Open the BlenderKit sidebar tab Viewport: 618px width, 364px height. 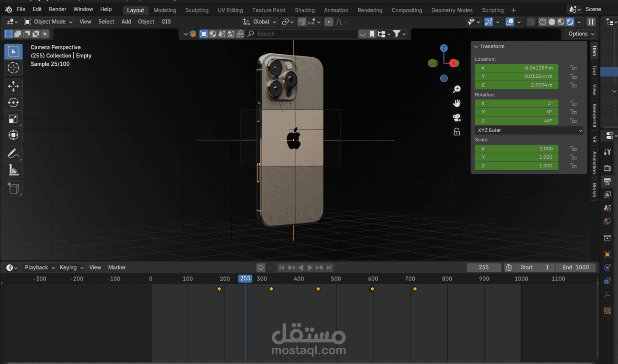(594, 115)
